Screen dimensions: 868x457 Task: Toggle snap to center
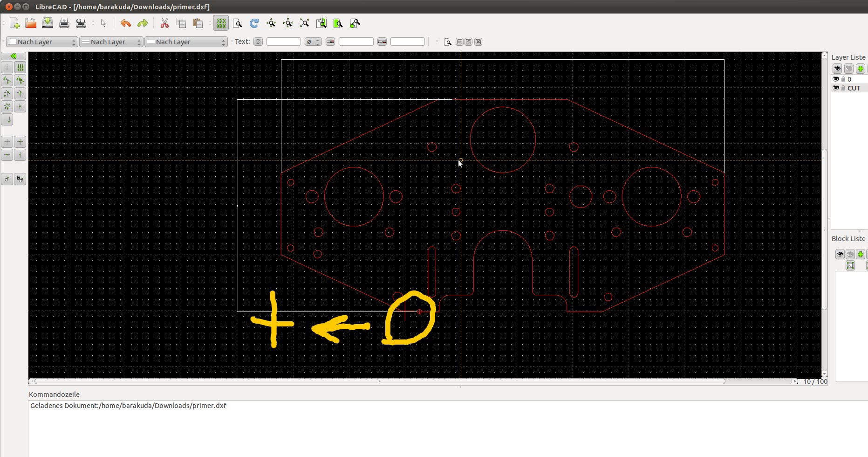7,94
